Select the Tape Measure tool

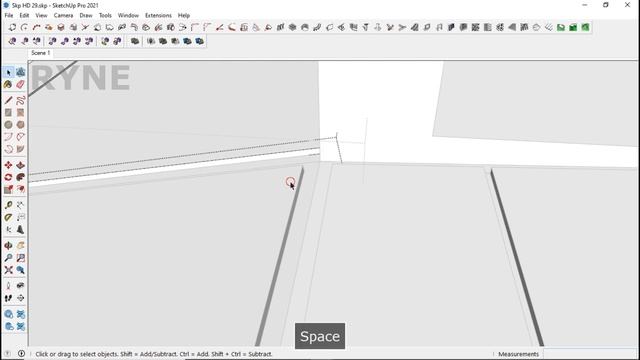coord(9,205)
